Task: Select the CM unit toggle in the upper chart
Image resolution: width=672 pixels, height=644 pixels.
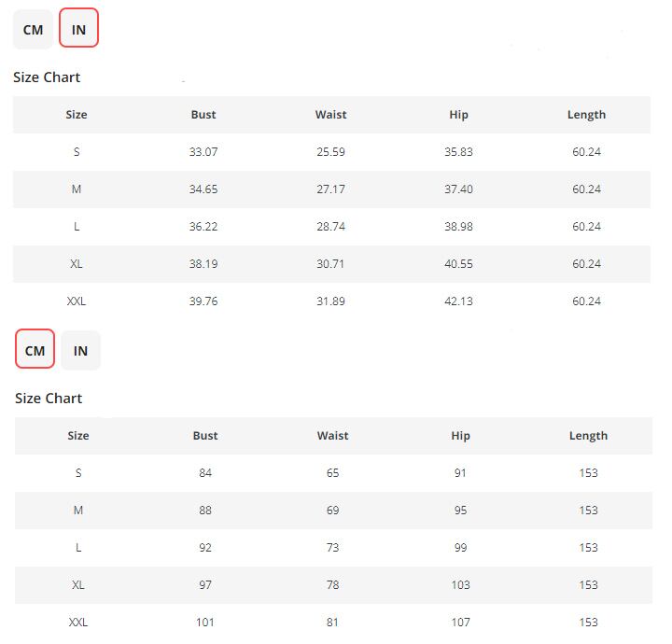Action: pyautogui.click(x=33, y=30)
